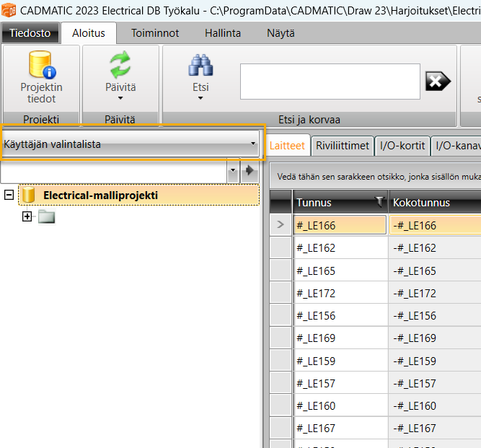This screenshot has height=448, width=481.
Task: Switch to the Riviliittimet tab
Action: 343,146
